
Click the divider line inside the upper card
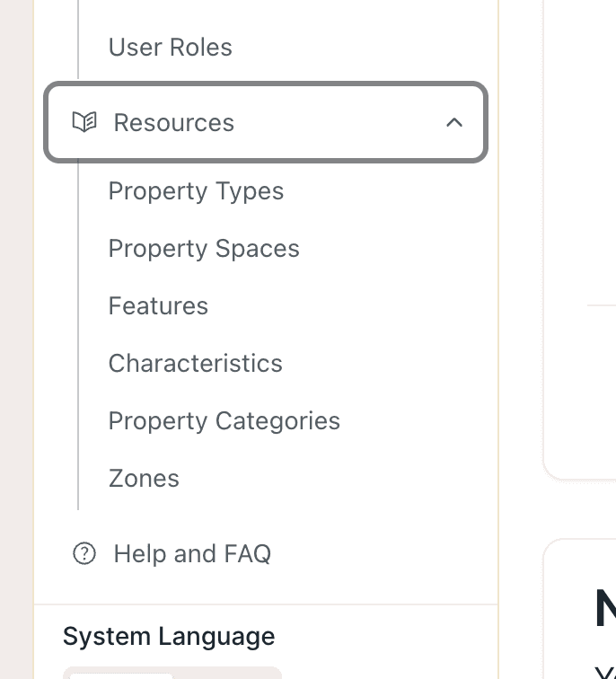601,305
